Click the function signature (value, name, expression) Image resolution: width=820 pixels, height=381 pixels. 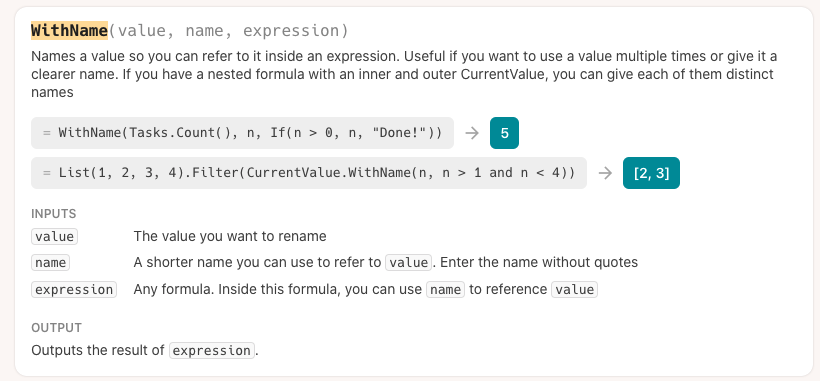click(229, 31)
